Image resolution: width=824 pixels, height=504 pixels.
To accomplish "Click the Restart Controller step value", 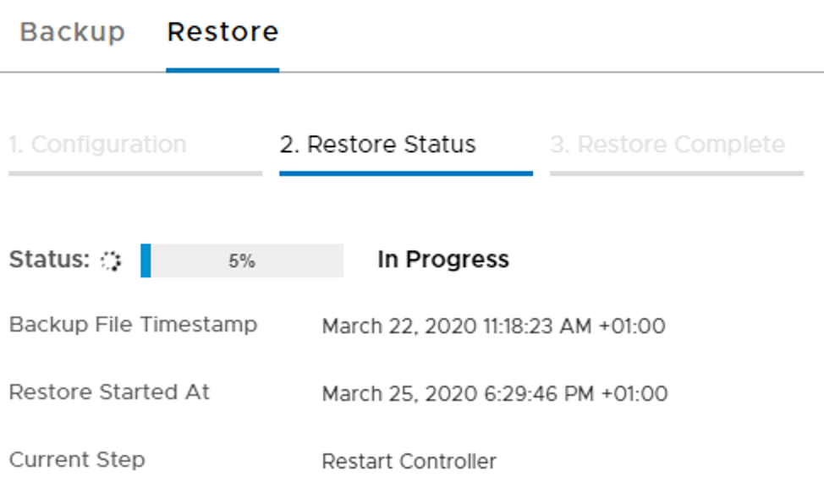I will point(409,462).
